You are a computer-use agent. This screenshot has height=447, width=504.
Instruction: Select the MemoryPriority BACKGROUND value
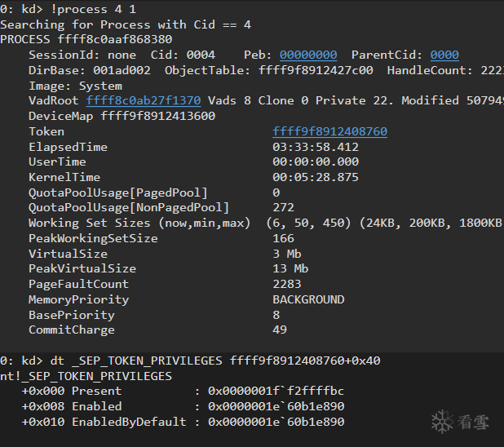point(308,299)
